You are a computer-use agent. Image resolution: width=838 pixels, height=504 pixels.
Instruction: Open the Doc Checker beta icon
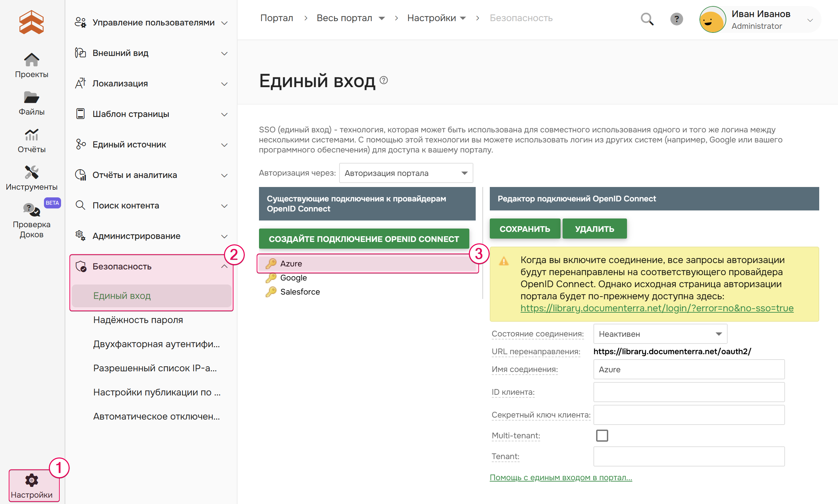point(31,210)
